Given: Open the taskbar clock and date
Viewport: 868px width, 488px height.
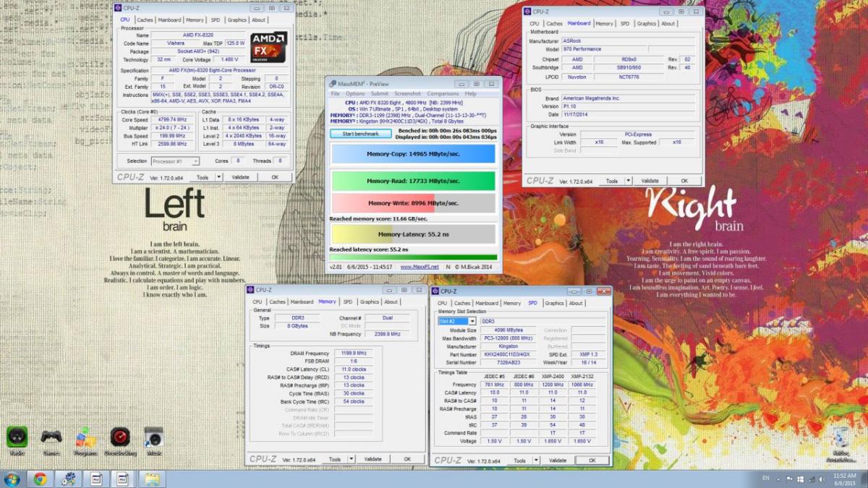Looking at the screenshot, I should click(x=846, y=479).
